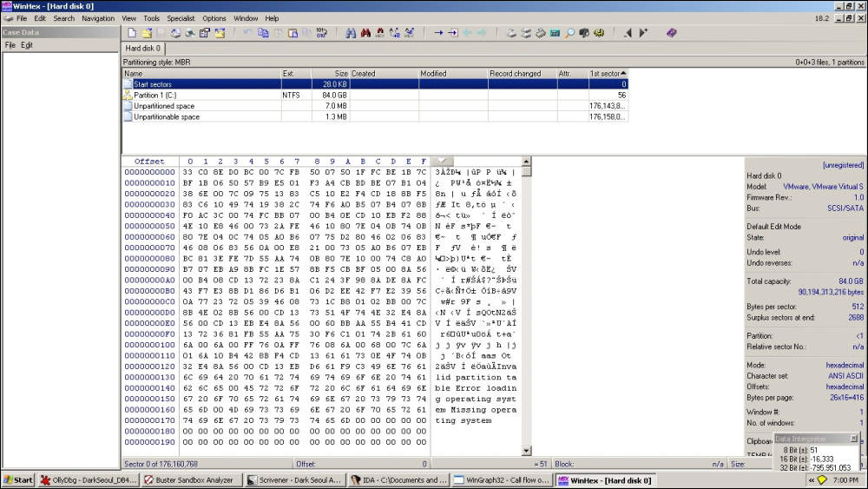The height and width of the screenshot is (489, 868).
Task: Select the Unpartitioned space row
Action: coord(375,106)
